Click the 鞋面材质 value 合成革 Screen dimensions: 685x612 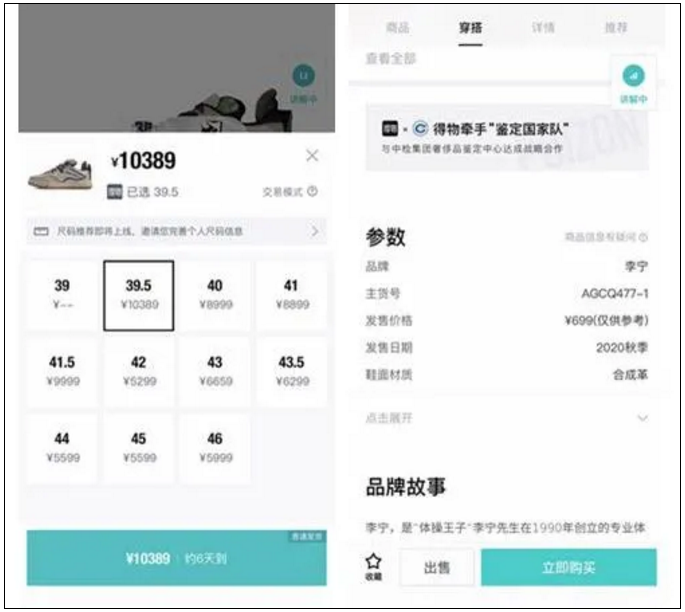click(630, 375)
